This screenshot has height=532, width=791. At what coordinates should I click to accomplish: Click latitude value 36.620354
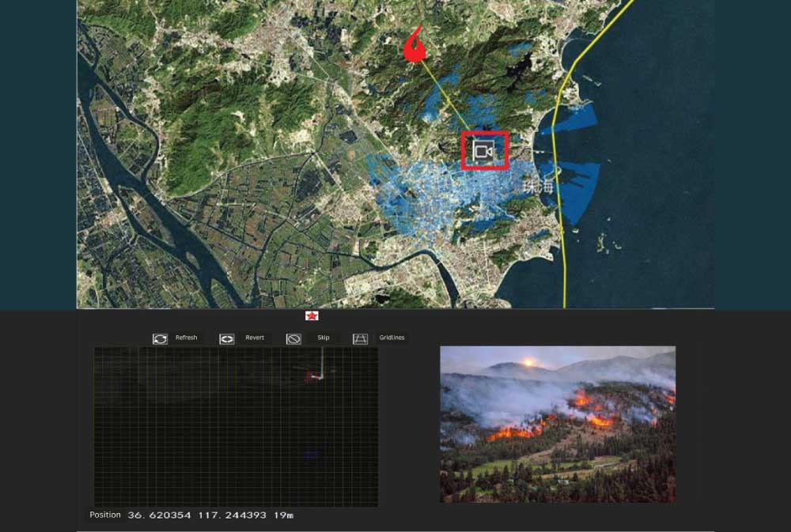coord(160,515)
